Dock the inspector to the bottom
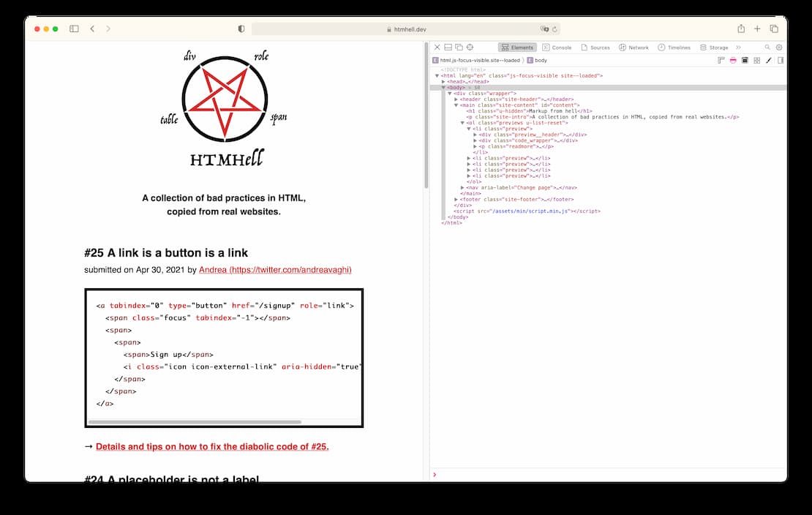The height and width of the screenshot is (515, 812). click(448, 47)
